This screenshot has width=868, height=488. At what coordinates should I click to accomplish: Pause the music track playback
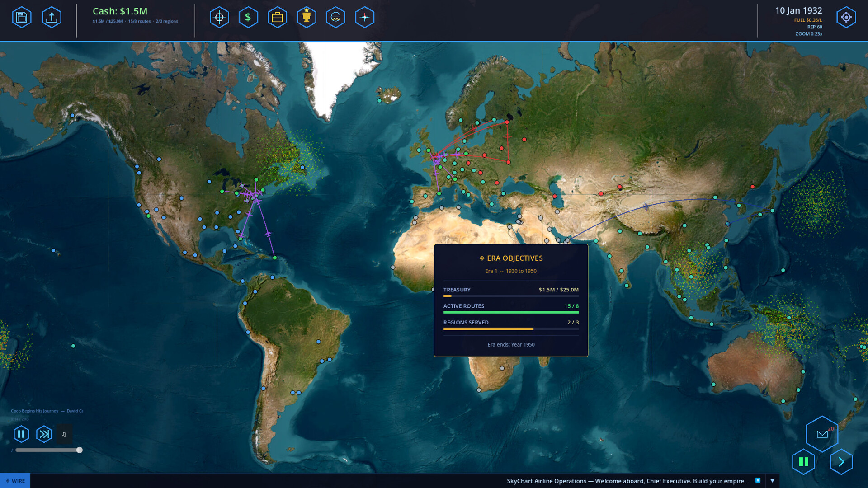coord(21,434)
